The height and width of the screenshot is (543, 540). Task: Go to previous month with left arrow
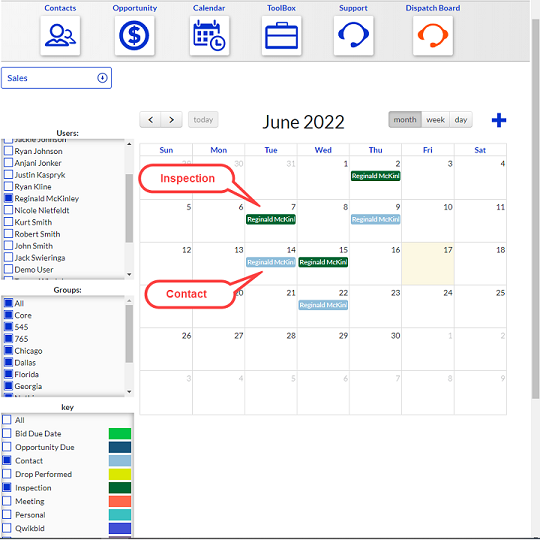pos(150,120)
